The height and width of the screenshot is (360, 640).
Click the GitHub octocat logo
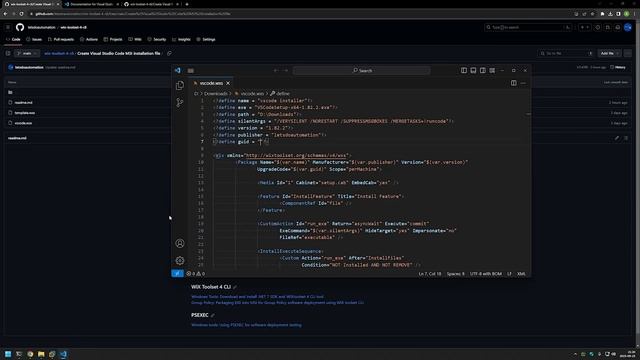click(20, 27)
